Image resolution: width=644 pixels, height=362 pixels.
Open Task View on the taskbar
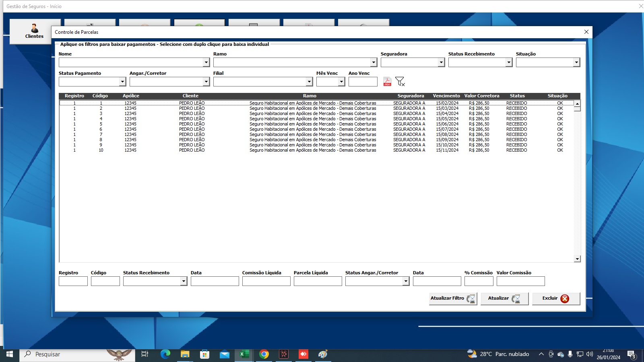145,354
